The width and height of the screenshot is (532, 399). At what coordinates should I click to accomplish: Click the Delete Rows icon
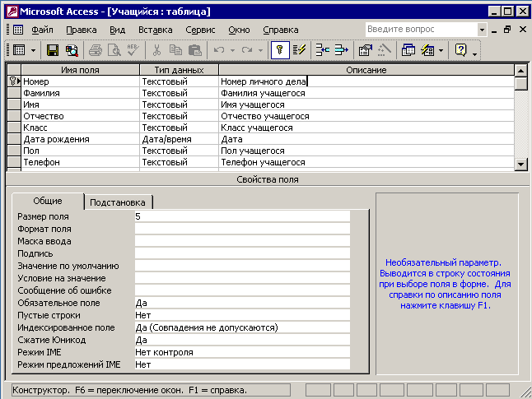(341, 50)
